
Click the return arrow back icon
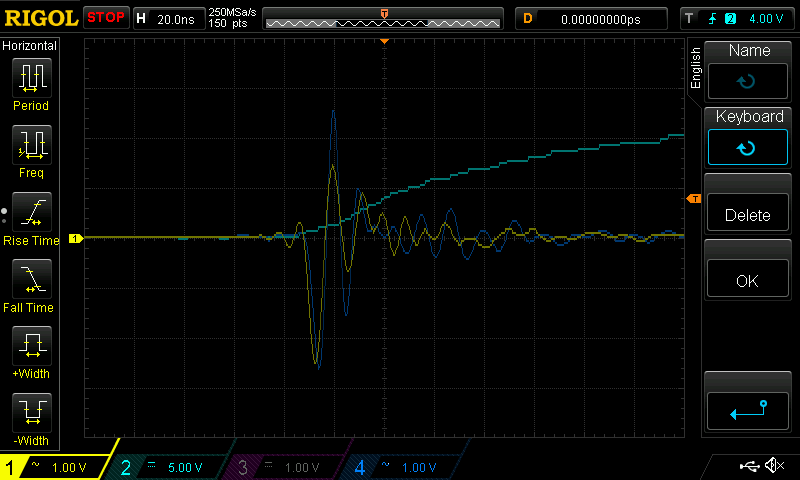click(x=748, y=411)
